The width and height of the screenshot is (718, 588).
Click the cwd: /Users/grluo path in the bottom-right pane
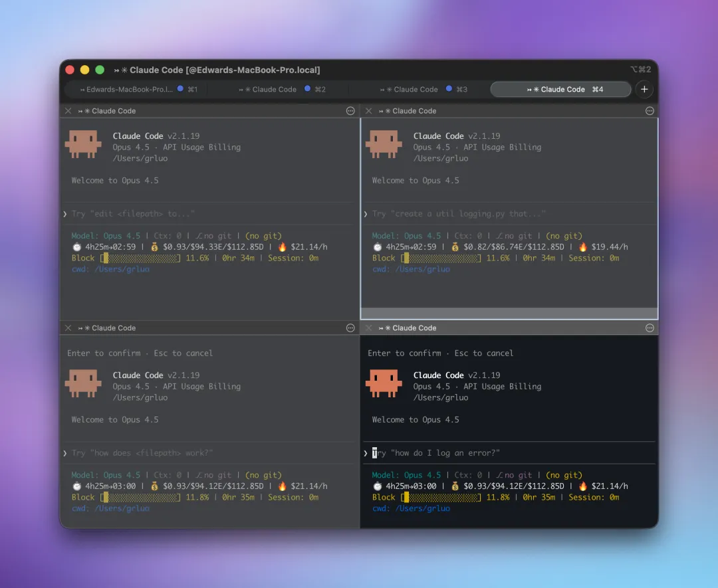[412, 508]
